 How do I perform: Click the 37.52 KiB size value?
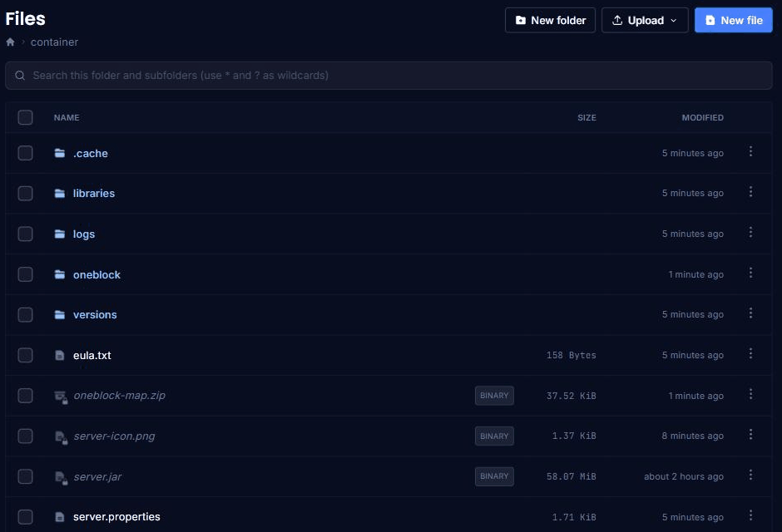(571, 396)
